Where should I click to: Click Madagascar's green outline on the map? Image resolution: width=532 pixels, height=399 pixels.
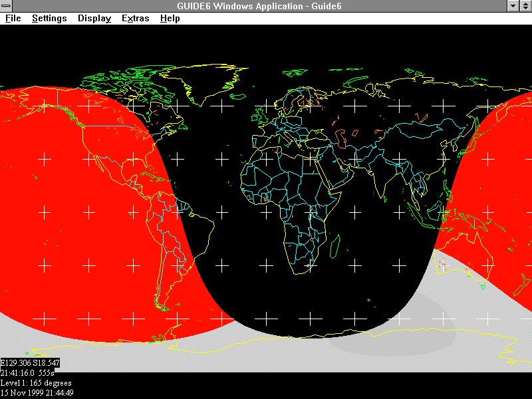335,245
